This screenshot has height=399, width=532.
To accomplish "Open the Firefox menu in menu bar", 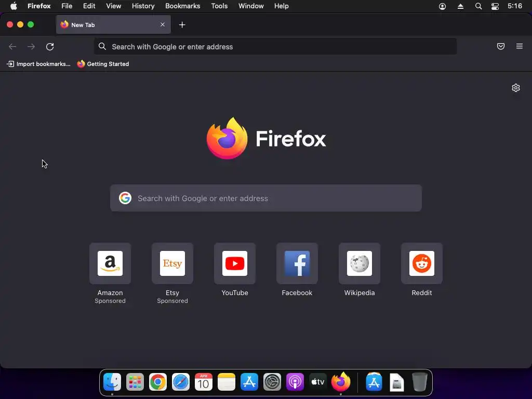I will coord(39,6).
